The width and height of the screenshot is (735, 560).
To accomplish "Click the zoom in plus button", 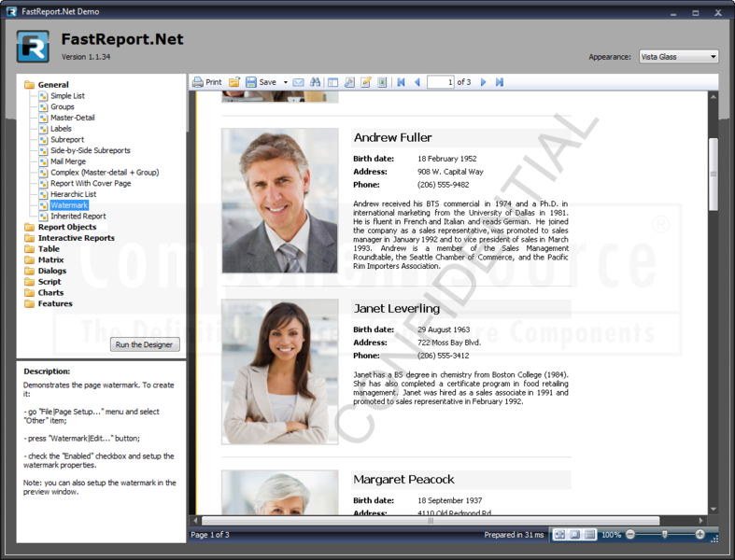I will click(x=700, y=534).
